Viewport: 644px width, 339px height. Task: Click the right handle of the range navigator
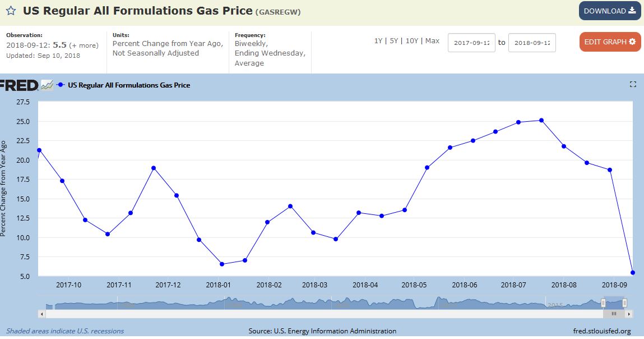pyautogui.click(x=624, y=303)
